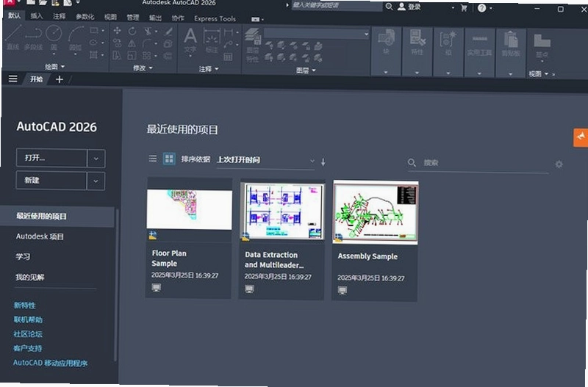Select the Circle (圆) tool
The height and width of the screenshot is (387, 588).
tap(54, 37)
